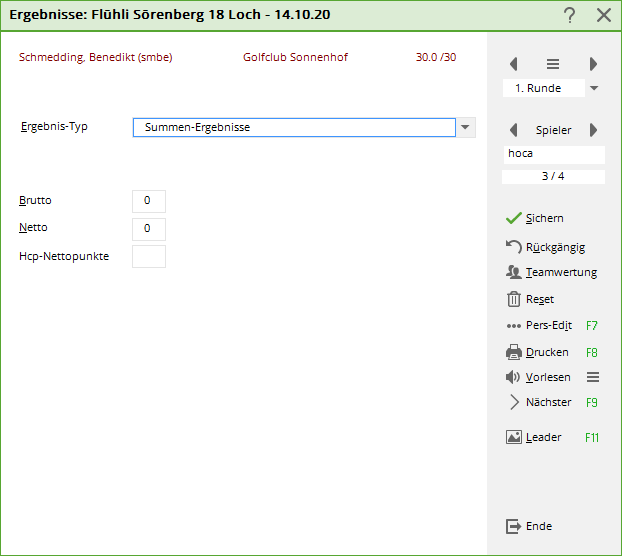Click the Brutto input field

(149, 201)
